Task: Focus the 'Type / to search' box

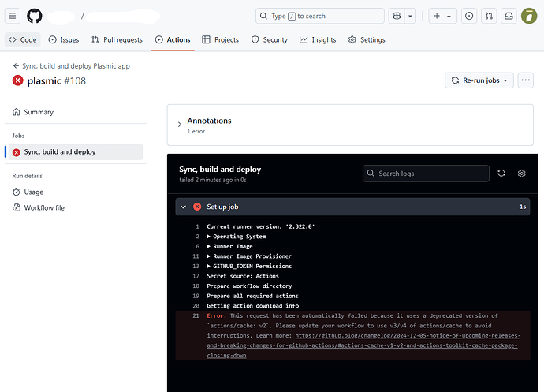Action: (x=320, y=16)
